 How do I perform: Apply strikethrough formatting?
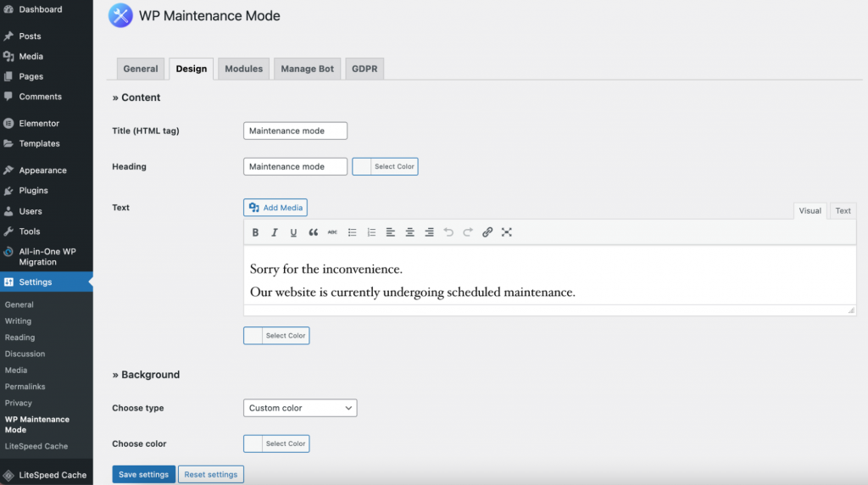point(332,232)
